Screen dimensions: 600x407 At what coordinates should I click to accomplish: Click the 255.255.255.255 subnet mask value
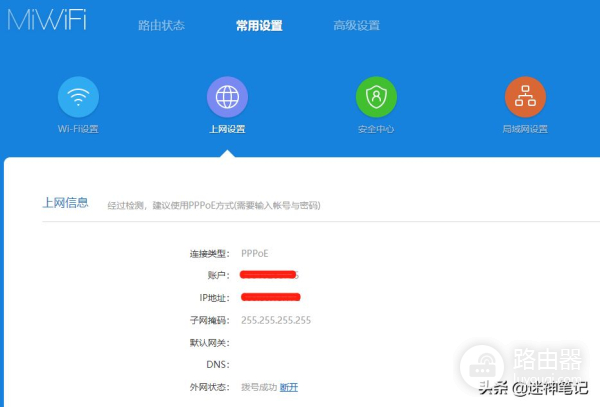tap(276, 320)
